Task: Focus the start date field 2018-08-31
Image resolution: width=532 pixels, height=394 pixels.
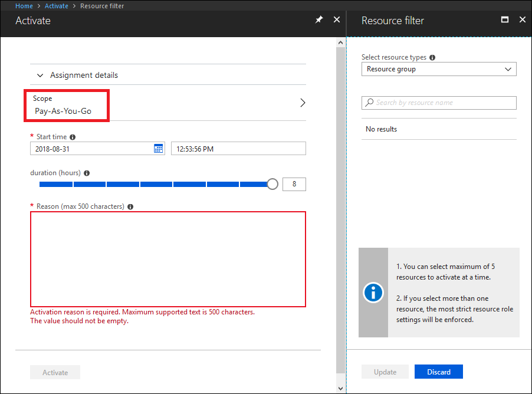Action: point(98,149)
